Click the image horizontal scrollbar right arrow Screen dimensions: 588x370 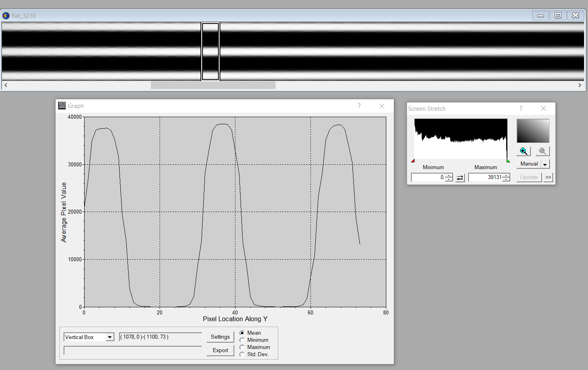[x=580, y=85]
